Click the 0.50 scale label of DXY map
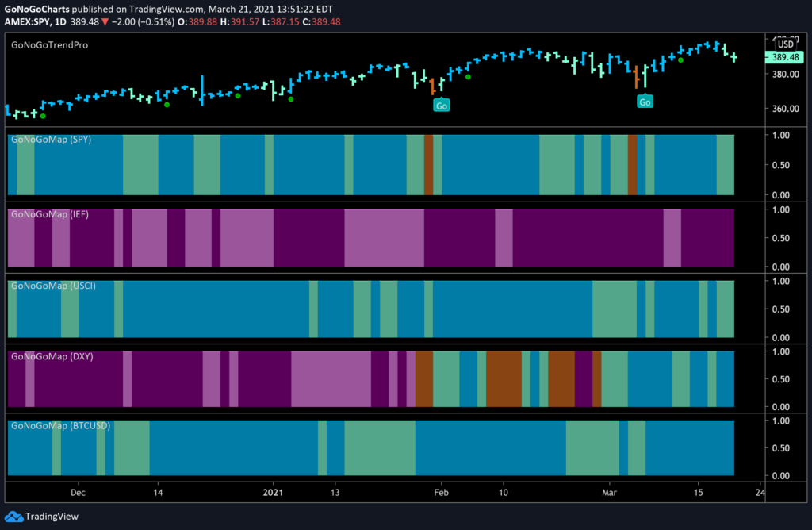This screenshot has height=530, width=812. coord(781,379)
